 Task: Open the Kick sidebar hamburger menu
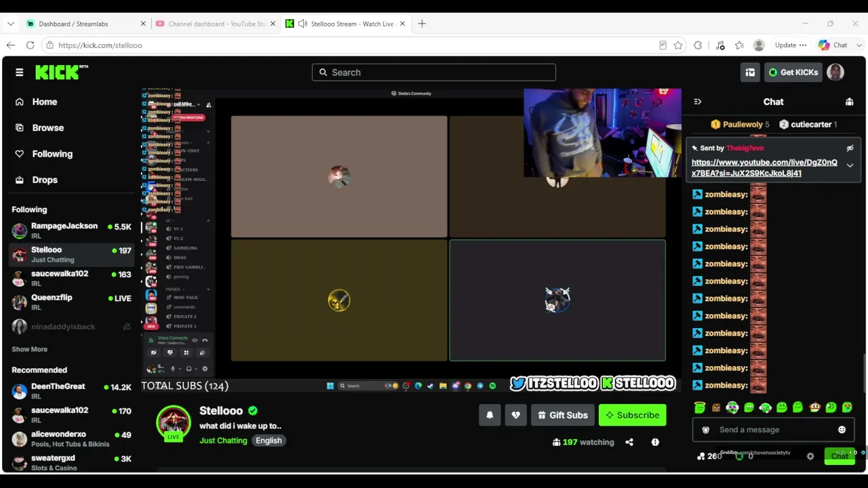(x=19, y=73)
